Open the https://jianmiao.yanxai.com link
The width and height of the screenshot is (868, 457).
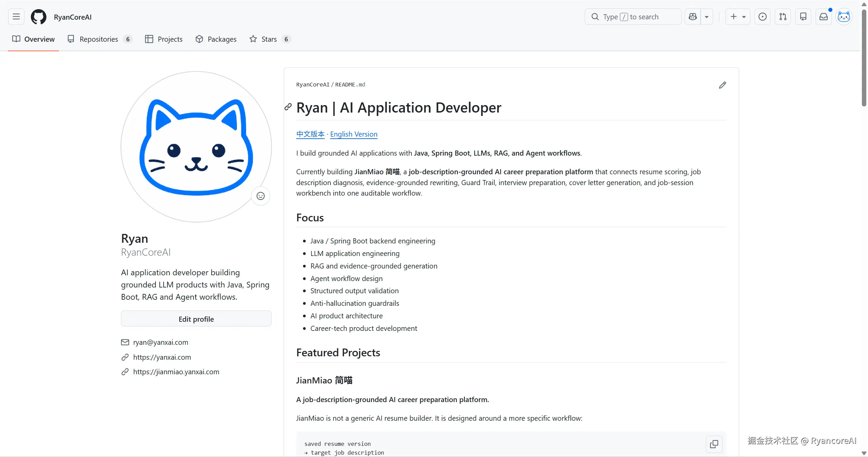(x=176, y=372)
